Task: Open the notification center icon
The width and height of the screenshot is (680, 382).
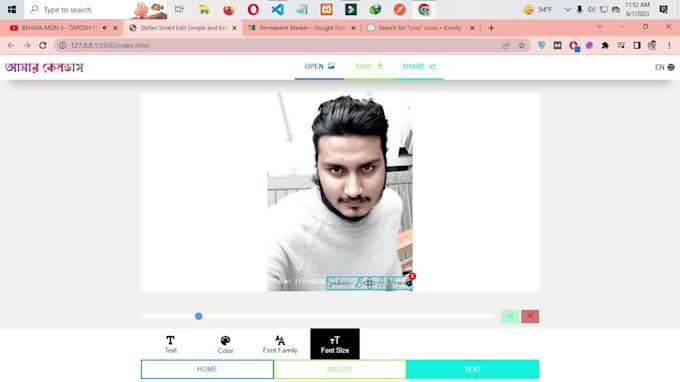Action: click(664, 9)
